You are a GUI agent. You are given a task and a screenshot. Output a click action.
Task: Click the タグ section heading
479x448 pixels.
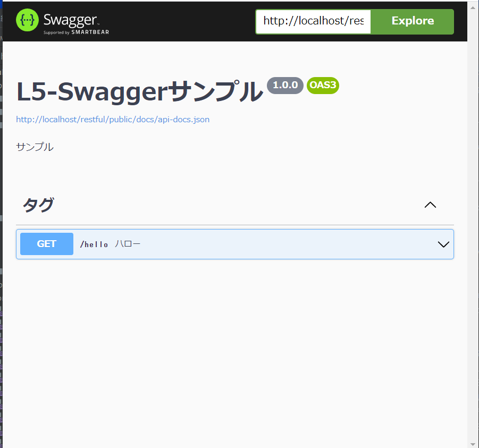pyautogui.click(x=38, y=205)
